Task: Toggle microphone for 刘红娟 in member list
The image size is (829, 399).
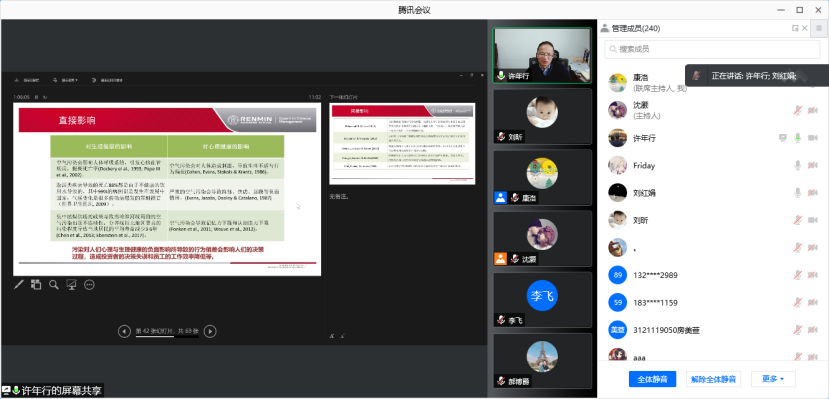Action: tap(798, 193)
